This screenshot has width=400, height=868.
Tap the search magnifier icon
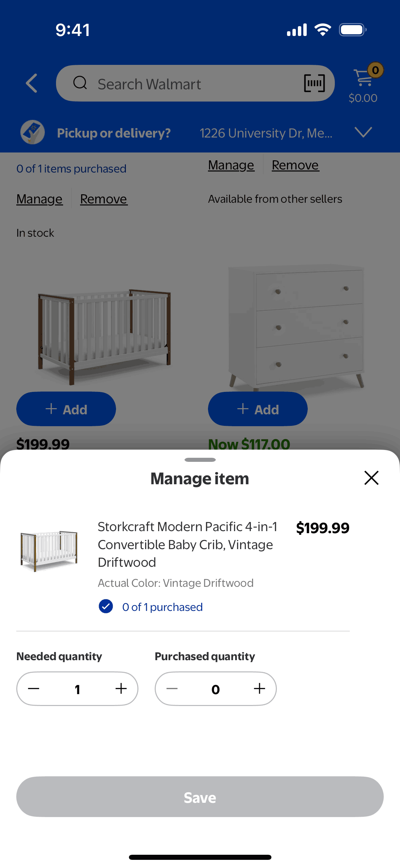[x=80, y=83]
